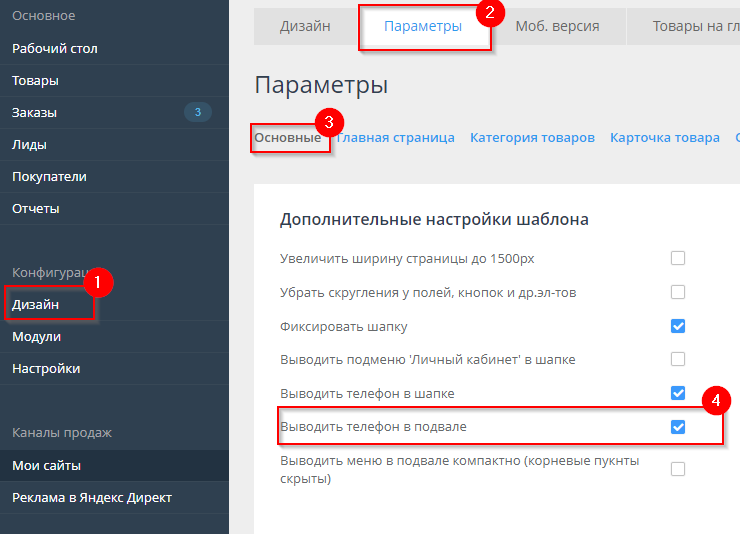The height and width of the screenshot is (534, 740).
Task: Open the Категория товаров settings link
Action: pyautogui.click(x=532, y=138)
